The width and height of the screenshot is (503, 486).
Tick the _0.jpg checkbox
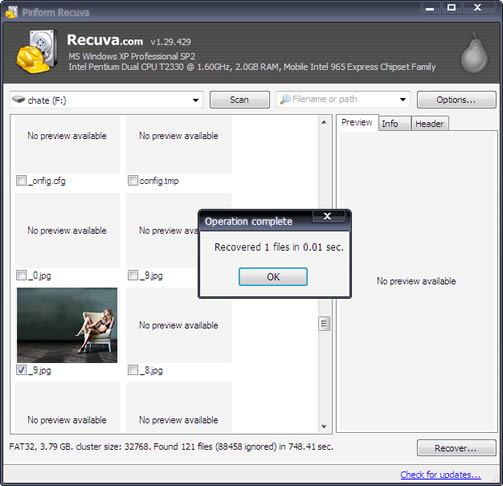pyautogui.click(x=21, y=275)
